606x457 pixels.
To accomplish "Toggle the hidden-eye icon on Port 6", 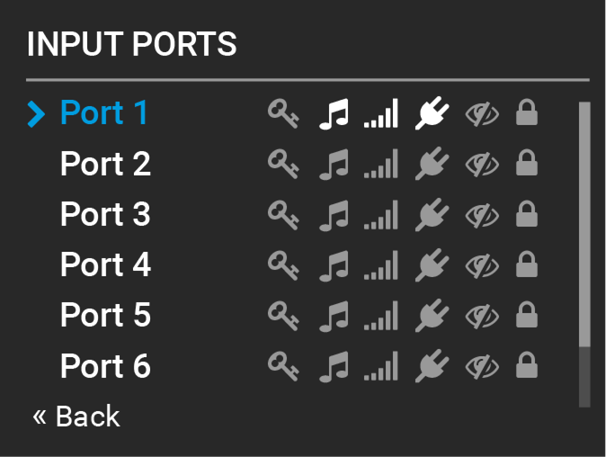I will click(482, 367).
